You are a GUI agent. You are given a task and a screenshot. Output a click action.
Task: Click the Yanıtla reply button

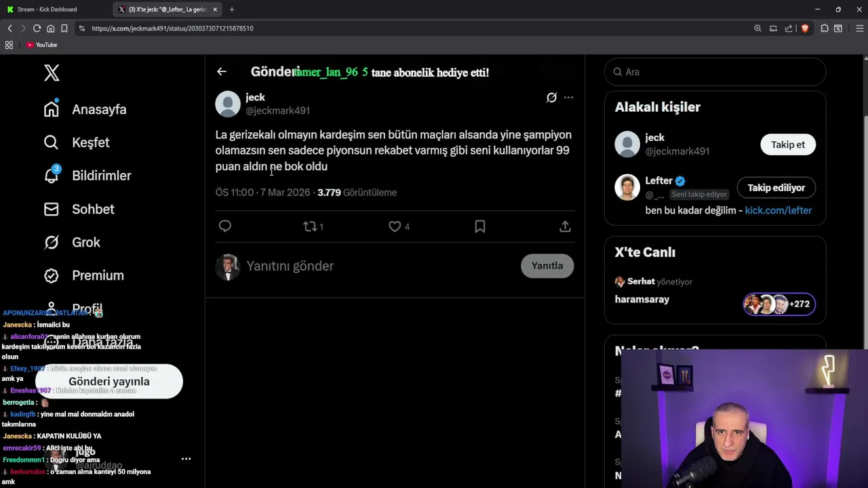[x=547, y=266]
